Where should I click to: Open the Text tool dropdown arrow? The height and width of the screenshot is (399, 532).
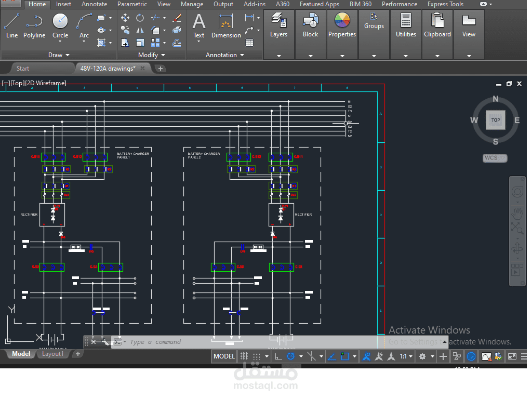tap(199, 42)
